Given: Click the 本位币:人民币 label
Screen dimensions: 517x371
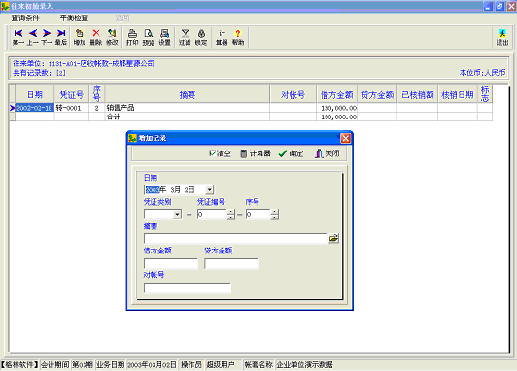Looking at the screenshot, I should (482, 72).
